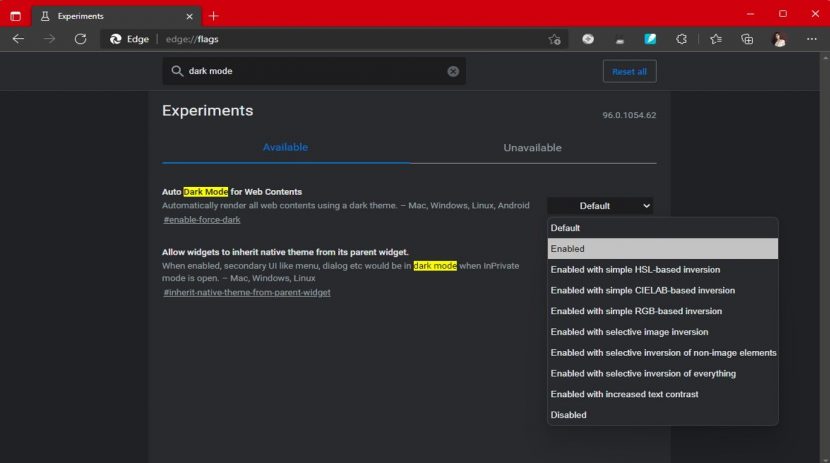Click the page vertical scrollbar
Screen dimensions: 830x463
825,257
